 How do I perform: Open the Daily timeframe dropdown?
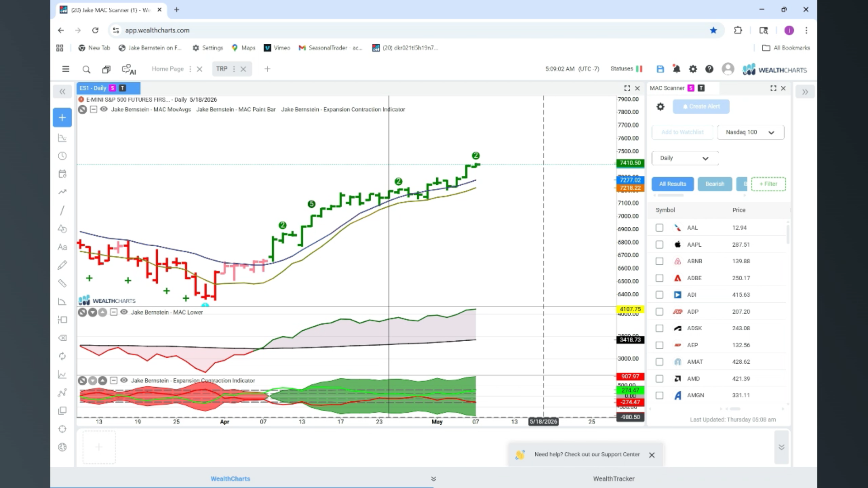685,158
